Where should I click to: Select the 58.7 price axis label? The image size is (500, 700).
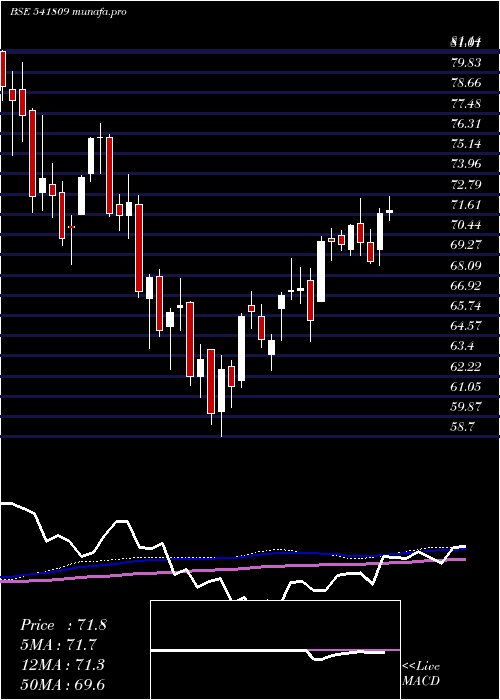(463, 428)
